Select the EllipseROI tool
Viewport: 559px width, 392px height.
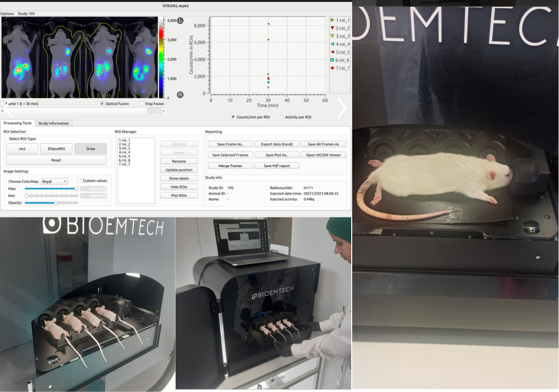56,149
